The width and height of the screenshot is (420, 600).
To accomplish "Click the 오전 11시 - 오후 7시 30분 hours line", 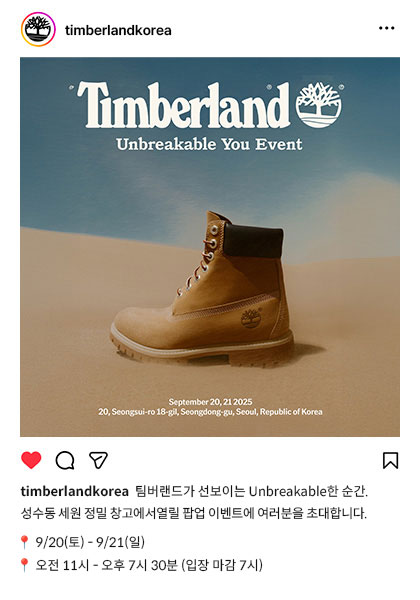I will (149, 565).
